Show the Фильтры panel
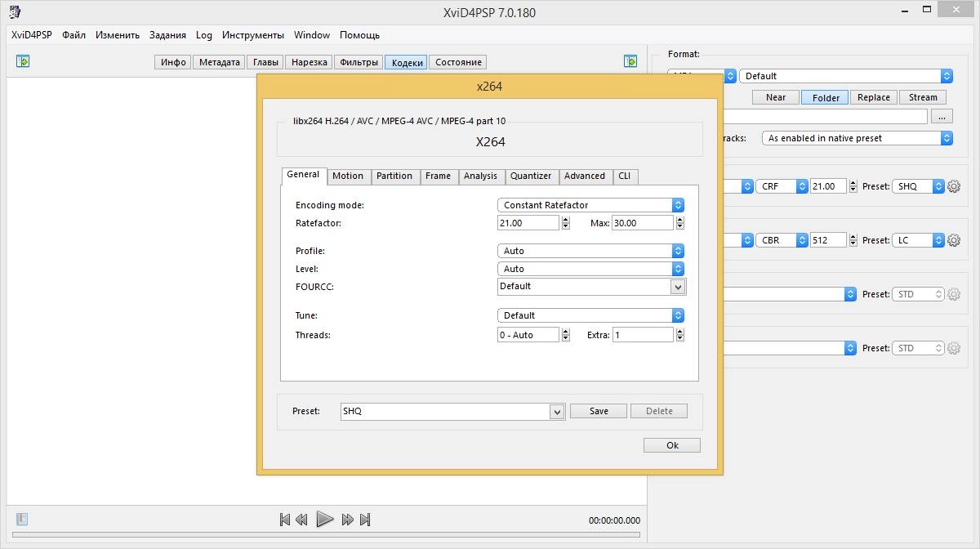Image resolution: width=980 pixels, height=549 pixels. (359, 62)
